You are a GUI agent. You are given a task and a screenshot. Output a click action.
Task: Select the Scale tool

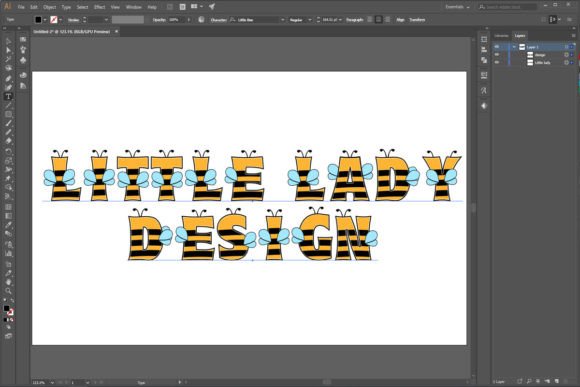point(8,161)
